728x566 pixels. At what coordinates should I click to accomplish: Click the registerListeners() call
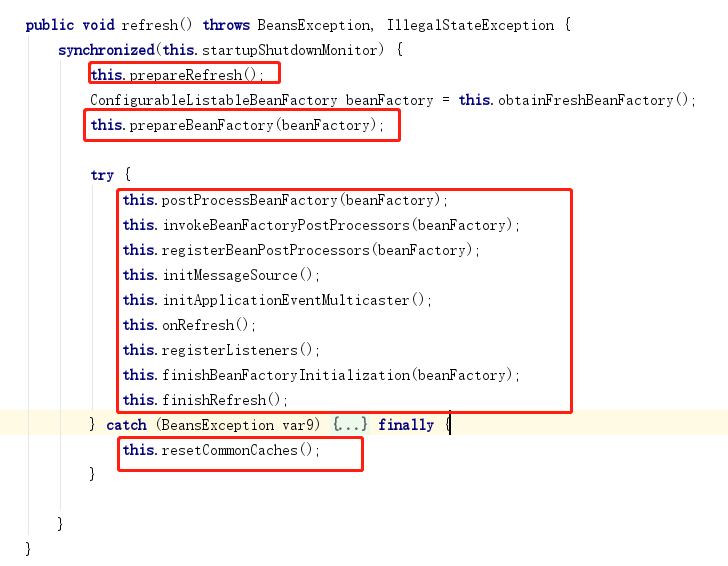237,350
